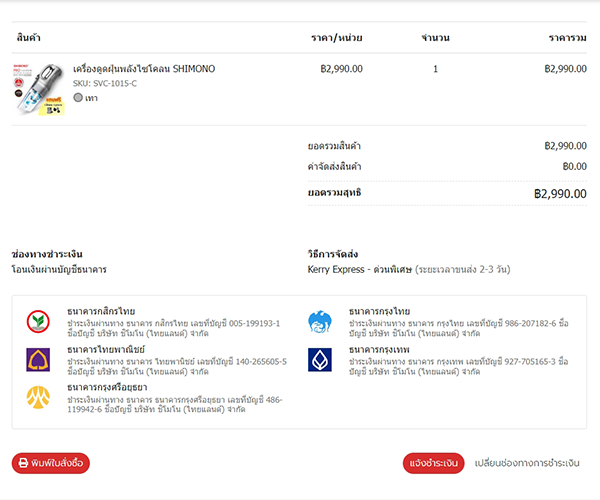Click the Kerry Express shipping method text
600x500 pixels.
(x=409, y=270)
